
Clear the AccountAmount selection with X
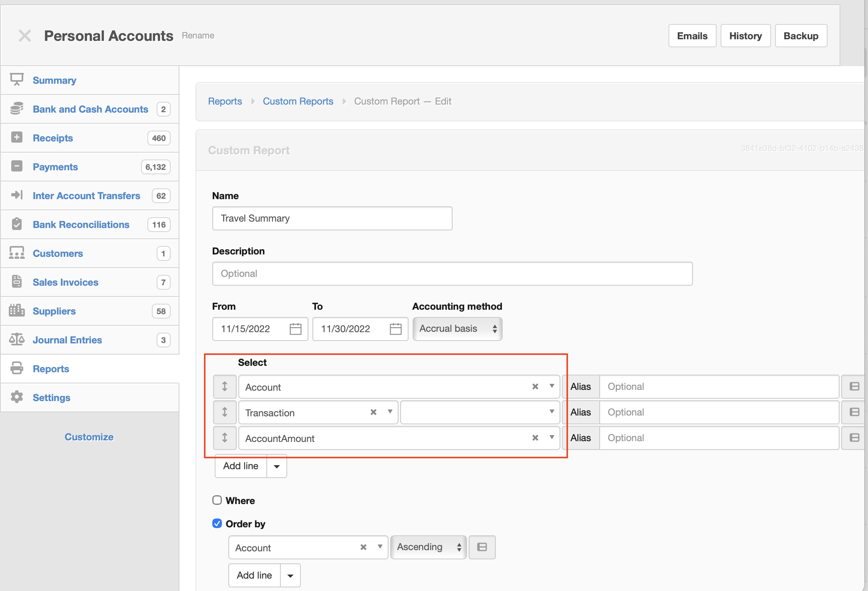pos(535,438)
